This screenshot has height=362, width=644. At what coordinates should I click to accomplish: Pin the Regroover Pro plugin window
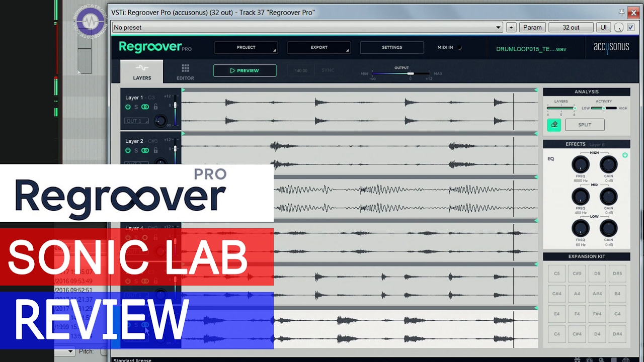[622, 12]
